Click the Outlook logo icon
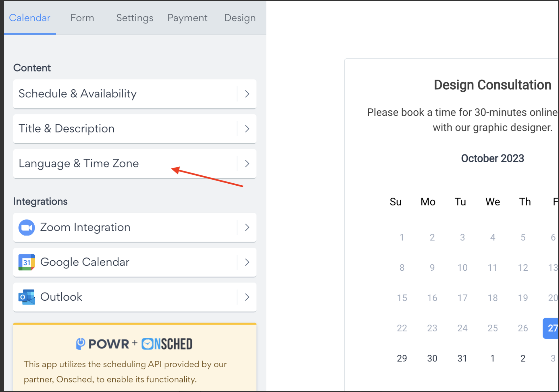This screenshot has height=392, width=559. click(27, 297)
